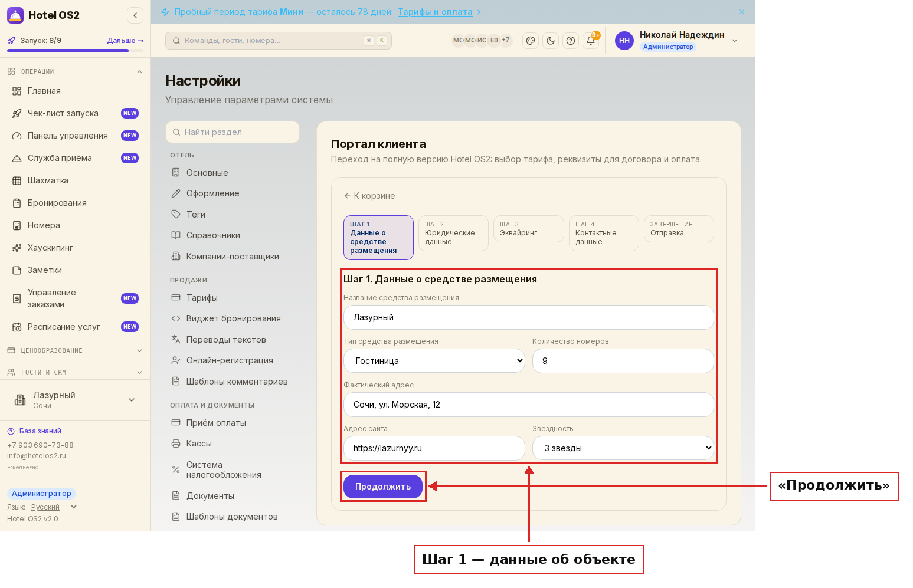Open the notifications bell
Viewport: 913px width, 588px height.
coord(591,41)
